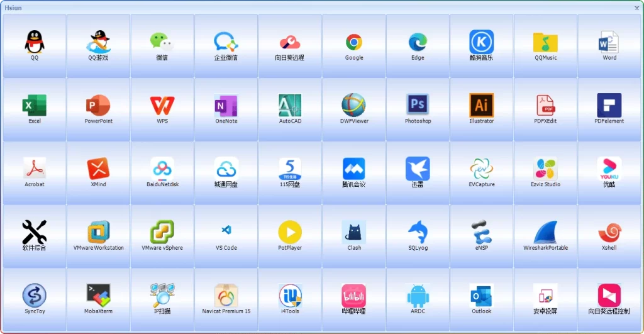This screenshot has width=644, height=334.
Task: Launch 城通网盘 cloud drive
Action: tap(226, 172)
